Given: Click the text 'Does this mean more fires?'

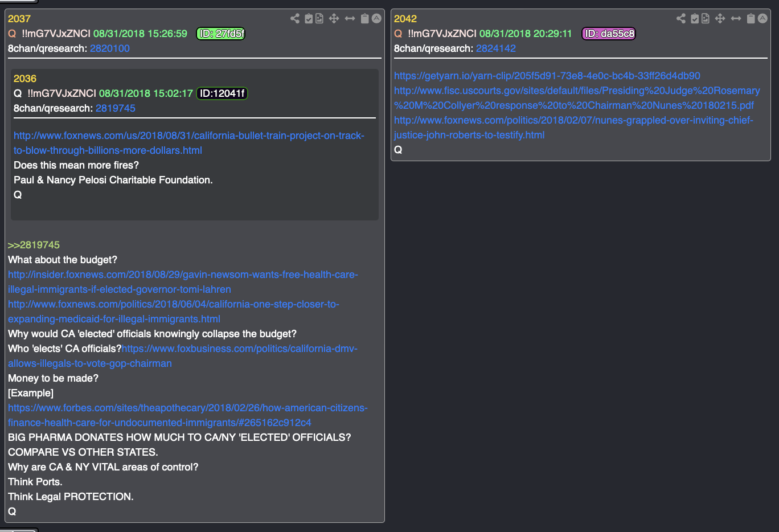Looking at the screenshot, I should [x=76, y=165].
